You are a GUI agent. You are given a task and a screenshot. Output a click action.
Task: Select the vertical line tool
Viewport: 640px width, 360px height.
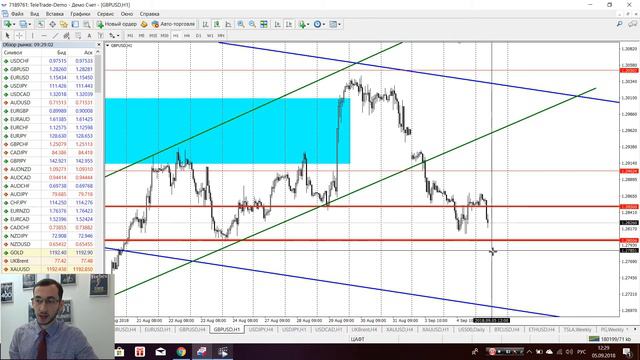pos(33,36)
